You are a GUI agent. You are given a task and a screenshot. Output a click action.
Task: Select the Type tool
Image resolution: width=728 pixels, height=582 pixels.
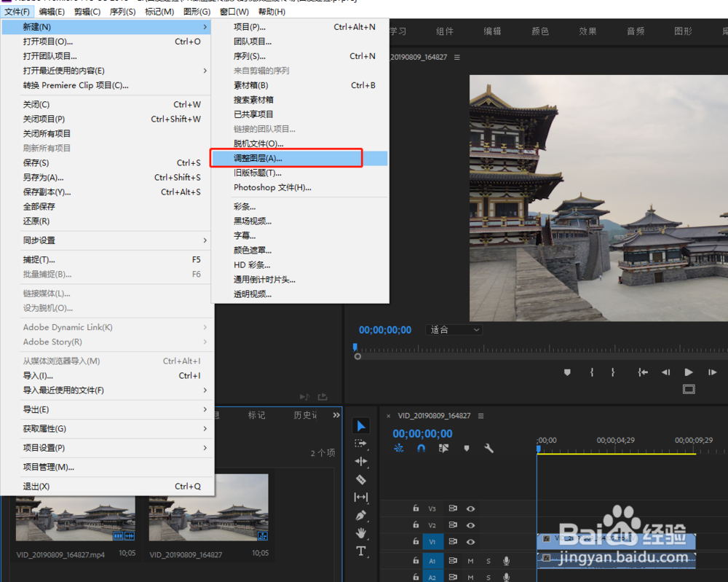tap(361, 551)
